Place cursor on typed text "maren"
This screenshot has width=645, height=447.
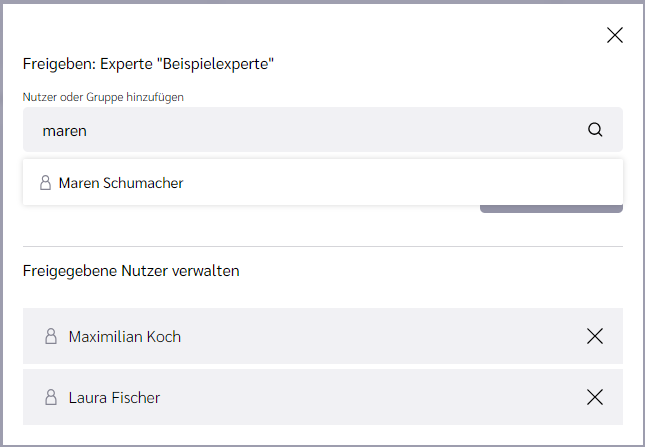pos(65,131)
